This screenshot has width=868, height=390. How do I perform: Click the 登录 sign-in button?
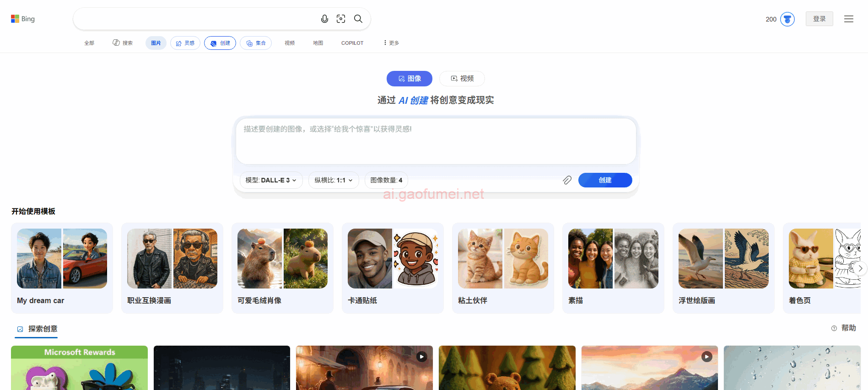pyautogui.click(x=819, y=19)
